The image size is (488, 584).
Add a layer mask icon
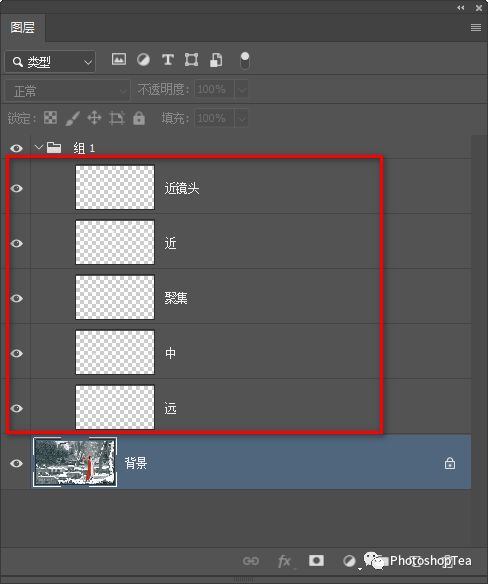[316, 560]
